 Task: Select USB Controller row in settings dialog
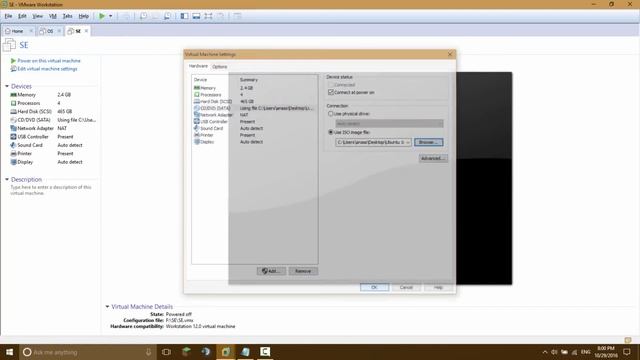coord(255,122)
